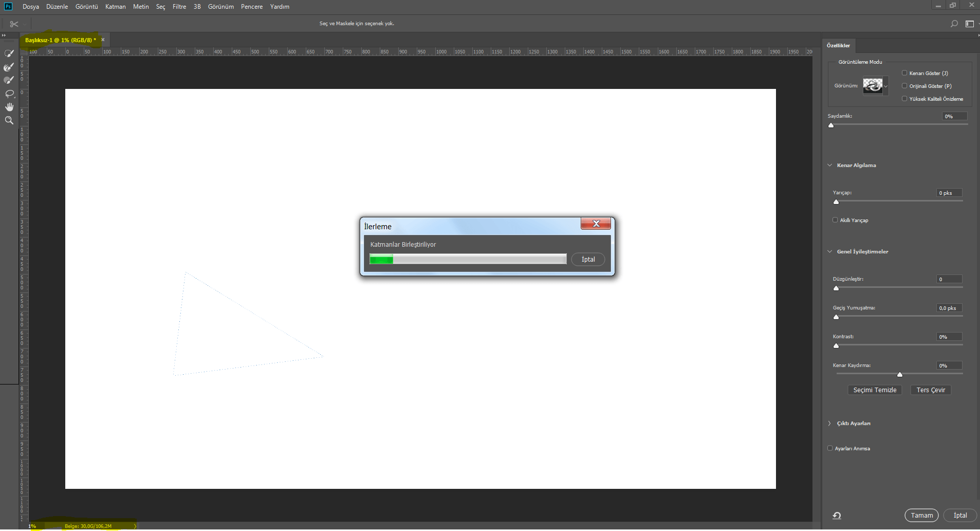This screenshot has width=980, height=531.
Task: Select the Refine Edge Brush tool
Action: (x=9, y=67)
